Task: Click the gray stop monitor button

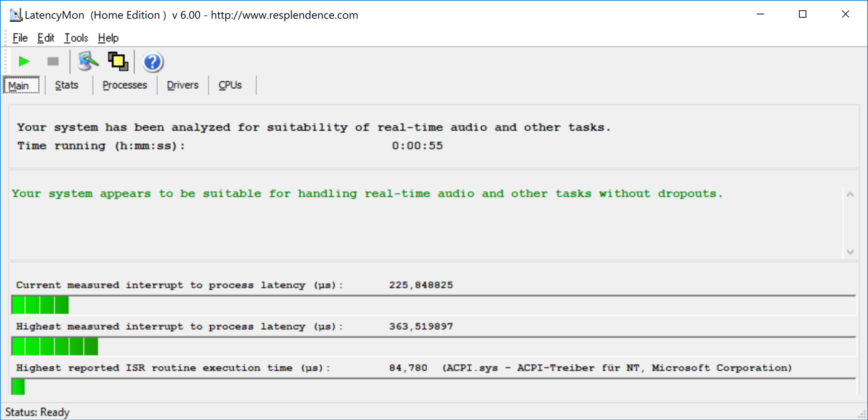Action: (53, 61)
